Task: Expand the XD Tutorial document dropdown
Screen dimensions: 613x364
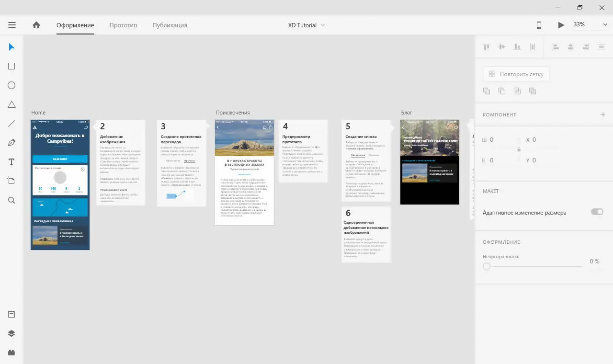Action: (x=325, y=24)
